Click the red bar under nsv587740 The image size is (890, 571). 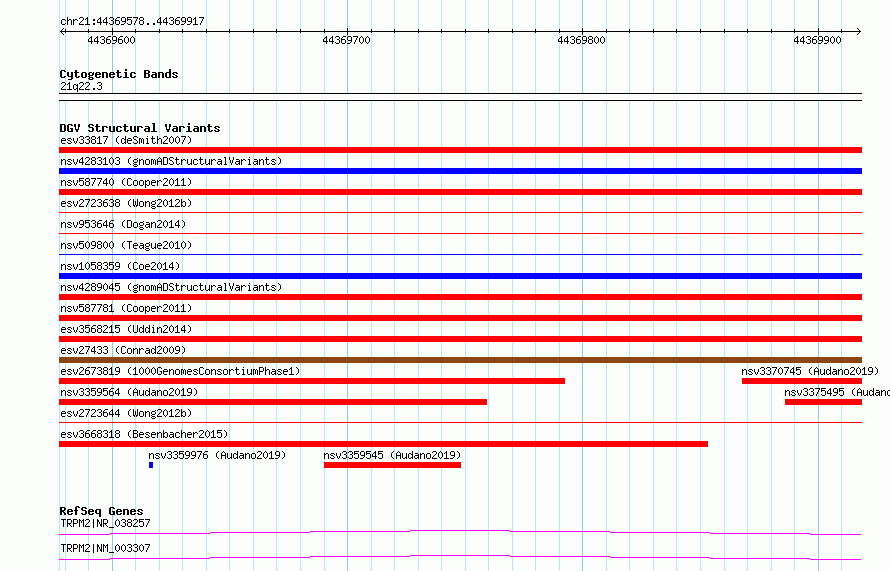(x=460, y=192)
